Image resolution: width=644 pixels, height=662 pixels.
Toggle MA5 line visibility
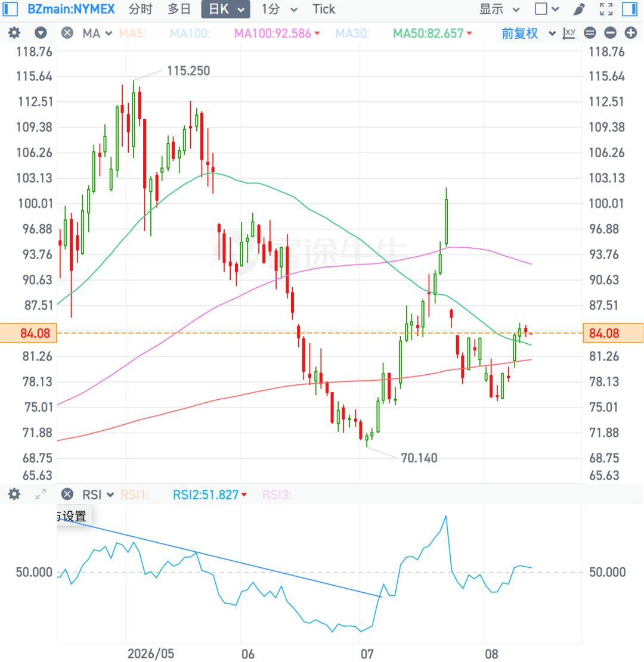point(132,33)
